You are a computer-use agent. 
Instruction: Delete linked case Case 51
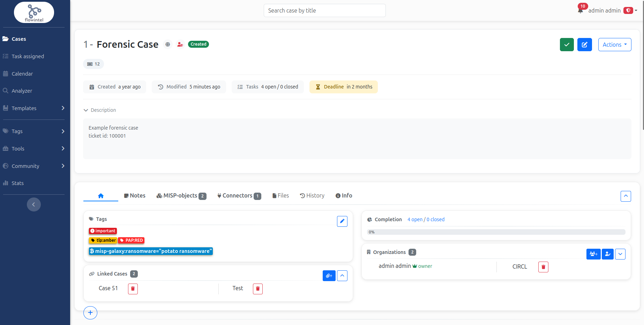[x=133, y=289]
